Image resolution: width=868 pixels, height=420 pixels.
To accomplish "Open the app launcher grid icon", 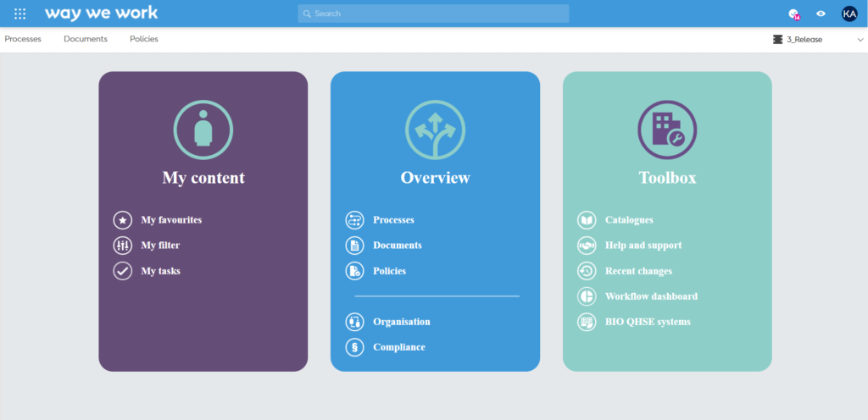I will [x=20, y=14].
